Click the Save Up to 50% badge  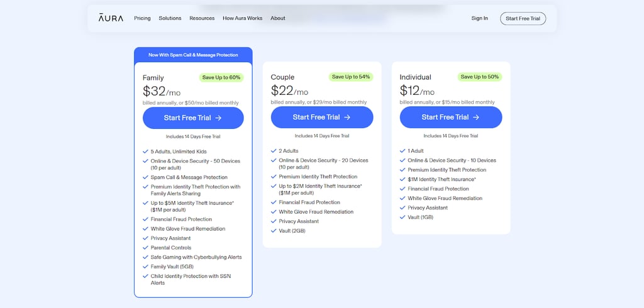(x=480, y=77)
